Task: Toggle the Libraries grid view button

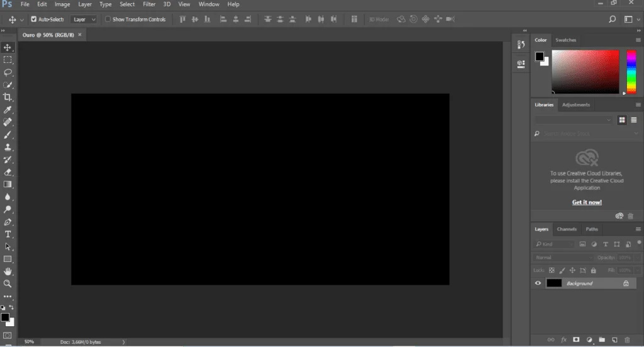Action: (x=622, y=120)
